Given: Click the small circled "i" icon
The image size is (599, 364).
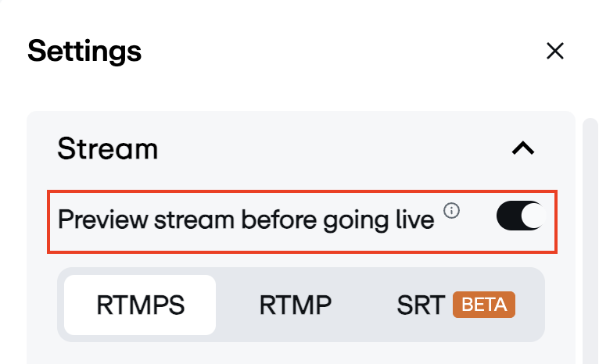Looking at the screenshot, I should pyautogui.click(x=451, y=210).
